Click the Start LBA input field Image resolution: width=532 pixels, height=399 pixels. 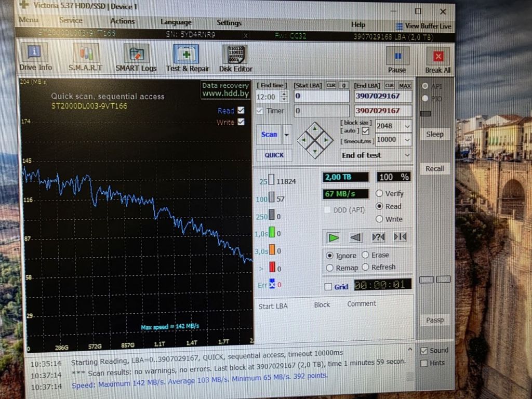tap(321, 96)
